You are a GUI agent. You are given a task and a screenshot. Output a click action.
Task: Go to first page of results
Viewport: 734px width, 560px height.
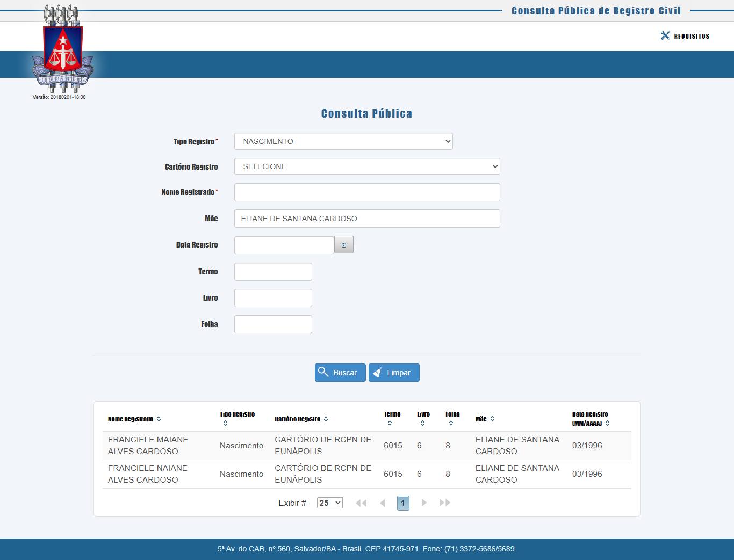coord(361,503)
